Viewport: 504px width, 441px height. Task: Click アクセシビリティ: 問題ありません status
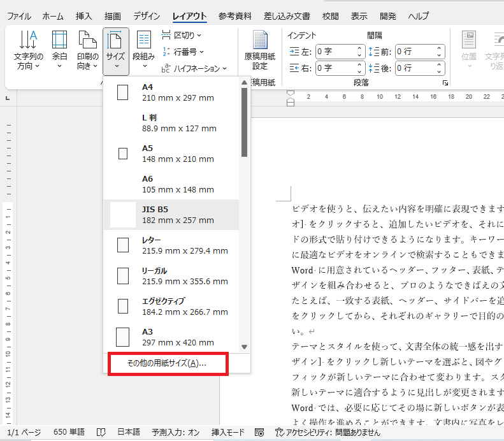tap(328, 432)
